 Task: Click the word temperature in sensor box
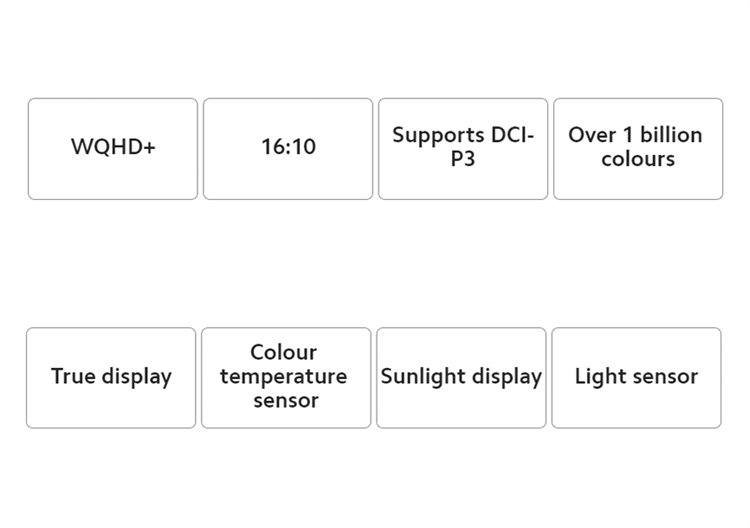pyautogui.click(x=284, y=377)
